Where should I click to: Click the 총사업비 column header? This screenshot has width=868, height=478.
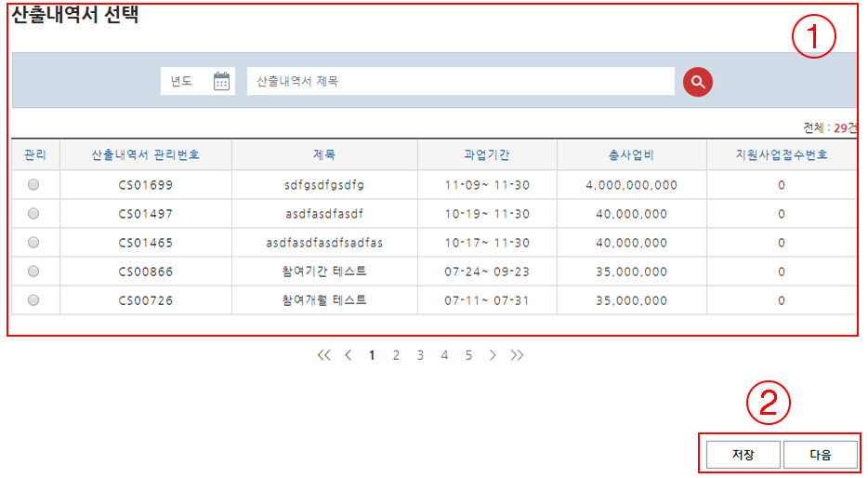[631, 154]
